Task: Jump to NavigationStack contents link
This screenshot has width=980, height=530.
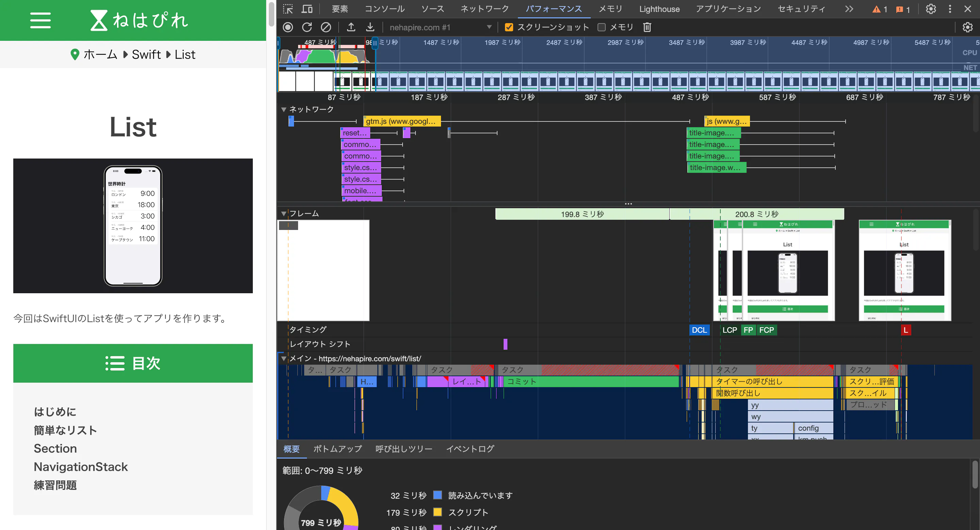Action: coord(81,467)
